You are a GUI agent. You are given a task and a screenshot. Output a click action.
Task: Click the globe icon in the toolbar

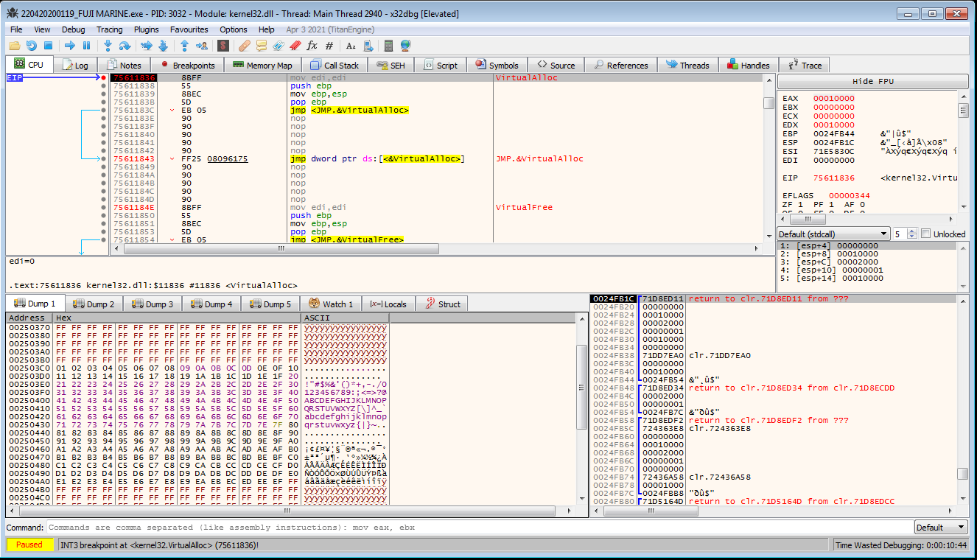405,46
